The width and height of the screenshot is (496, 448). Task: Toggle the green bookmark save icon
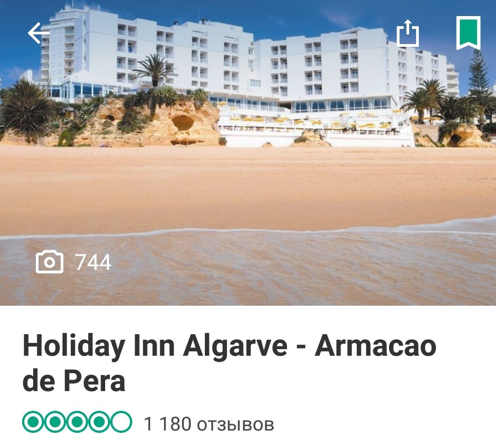tap(468, 33)
